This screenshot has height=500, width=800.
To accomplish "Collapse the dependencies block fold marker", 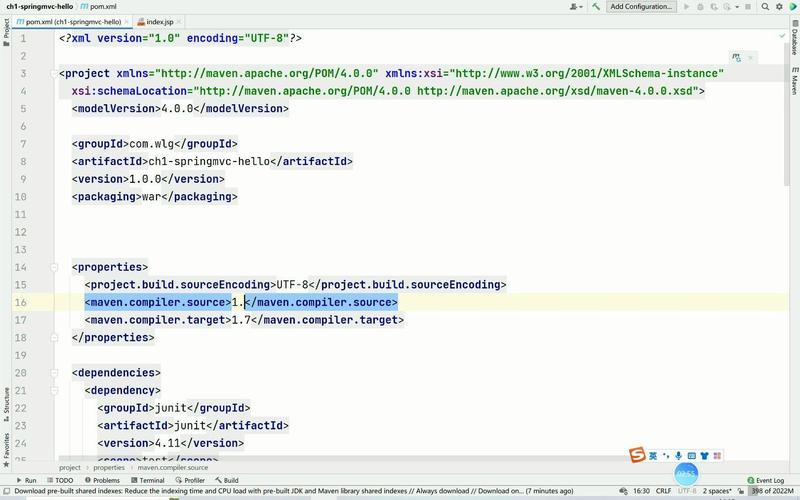I will point(54,372).
